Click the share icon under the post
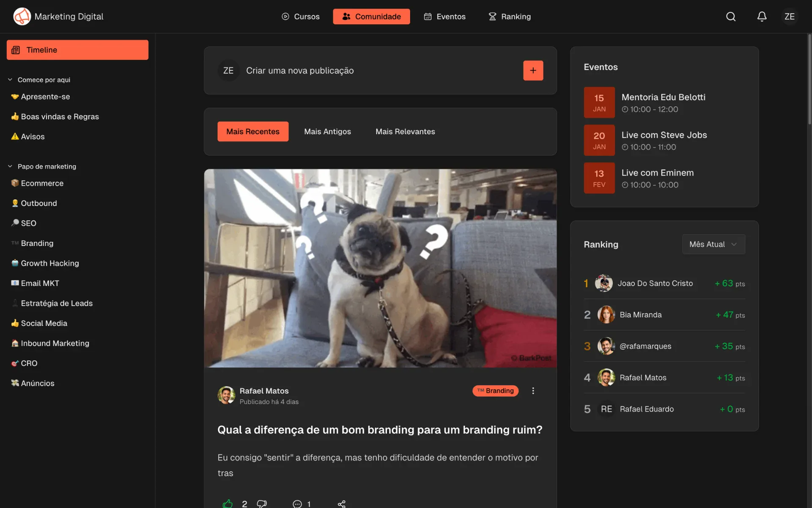 click(x=342, y=503)
